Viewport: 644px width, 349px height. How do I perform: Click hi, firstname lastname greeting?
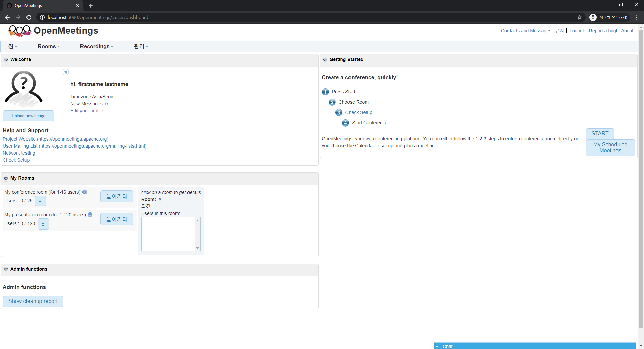(99, 84)
